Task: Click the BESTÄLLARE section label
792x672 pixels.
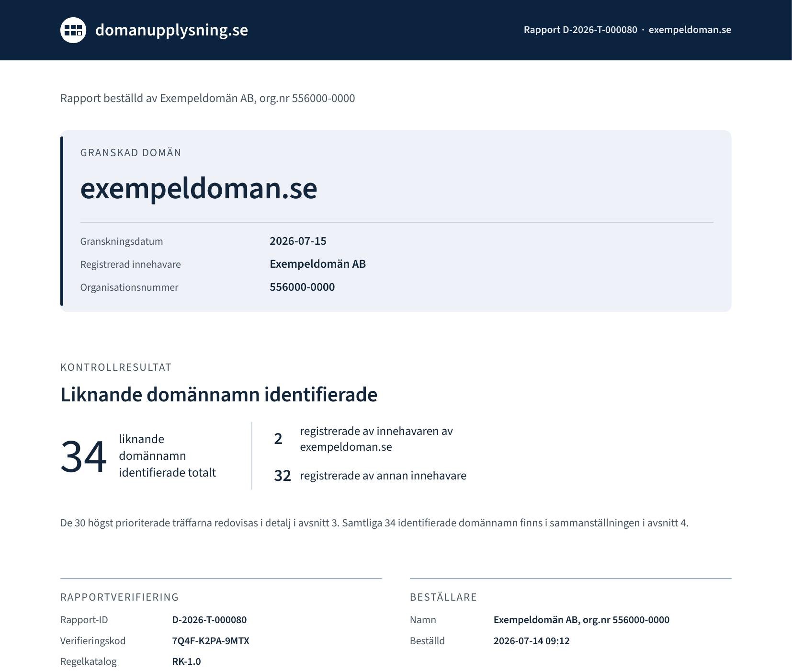Action: click(x=443, y=597)
